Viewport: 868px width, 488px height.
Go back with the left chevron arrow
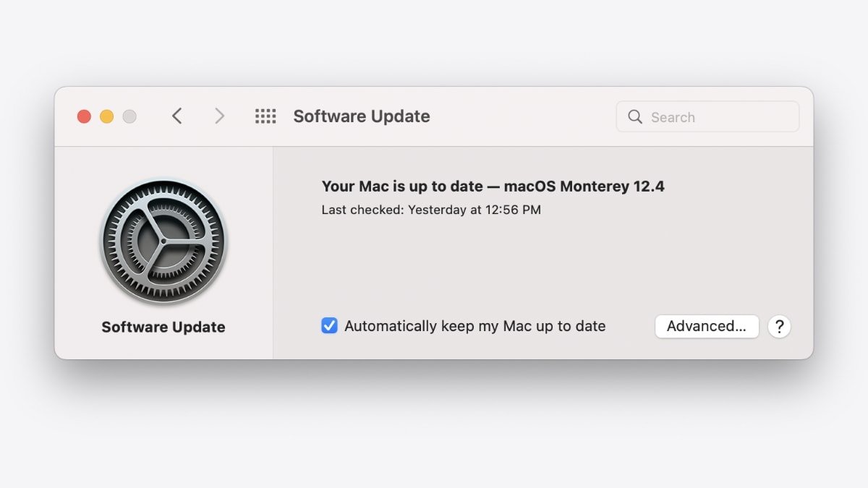click(176, 116)
